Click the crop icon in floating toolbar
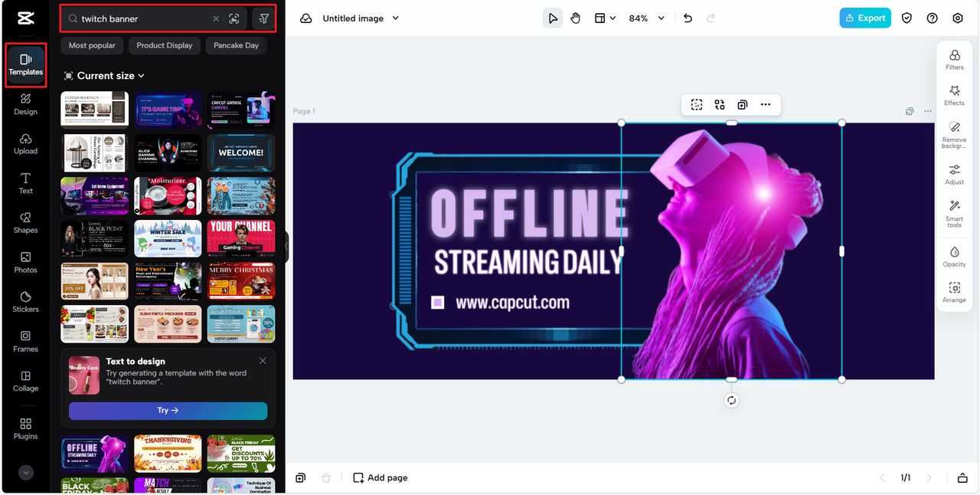This screenshot has width=980, height=495. click(697, 105)
